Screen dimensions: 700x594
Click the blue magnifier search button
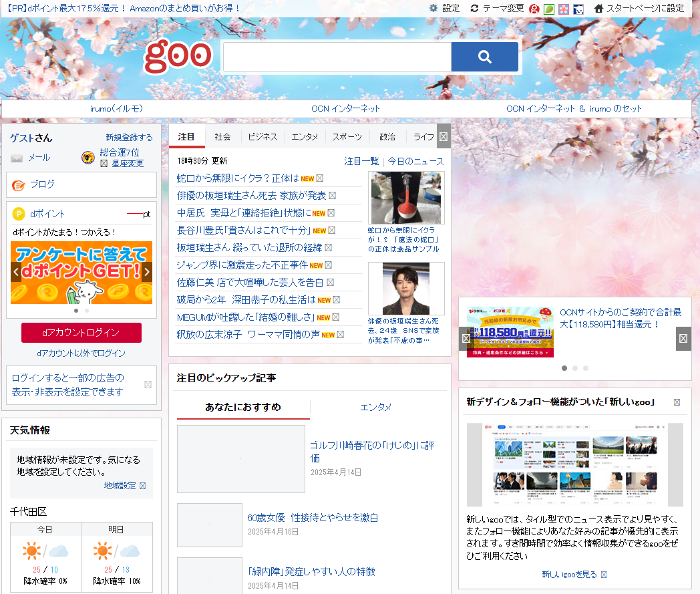pos(484,57)
